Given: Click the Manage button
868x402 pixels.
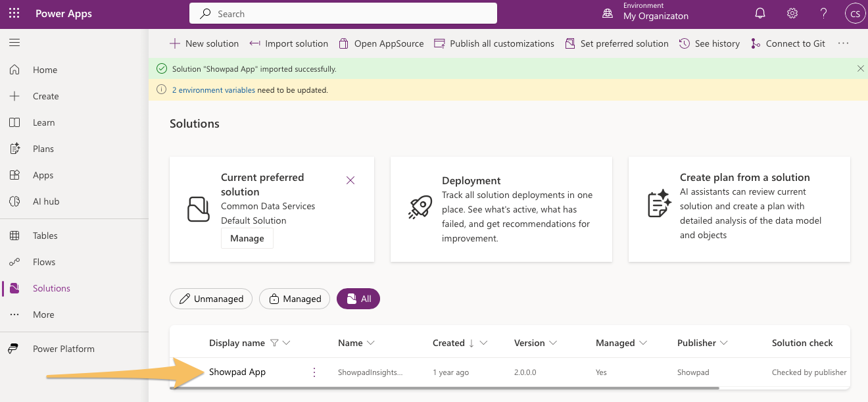Looking at the screenshot, I should pyautogui.click(x=247, y=238).
